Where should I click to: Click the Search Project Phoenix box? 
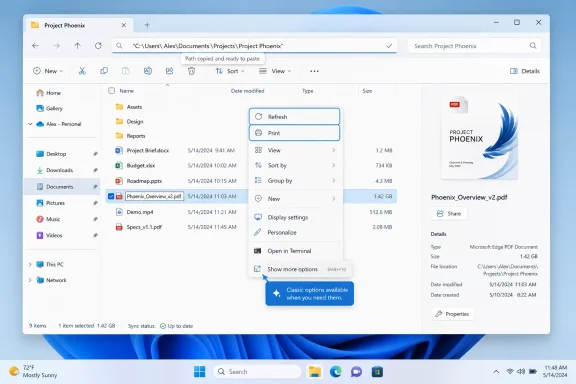click(474, 46)
